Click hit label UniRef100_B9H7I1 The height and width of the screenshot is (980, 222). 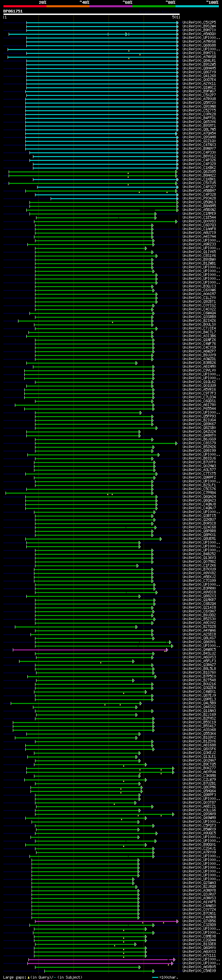(x=199, y=53)
